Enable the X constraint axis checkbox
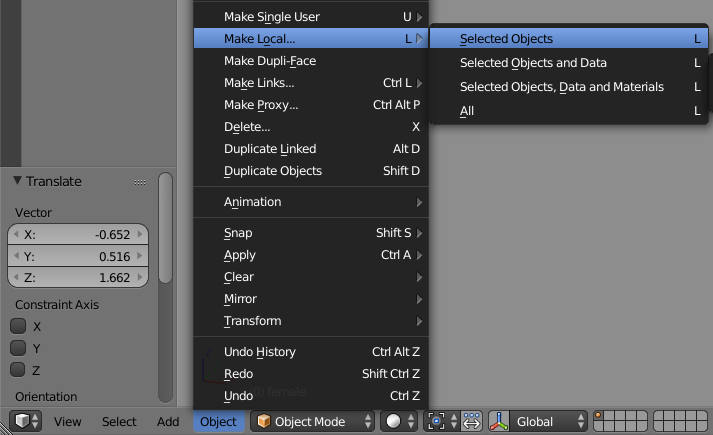713x435 pixels. 18,326
